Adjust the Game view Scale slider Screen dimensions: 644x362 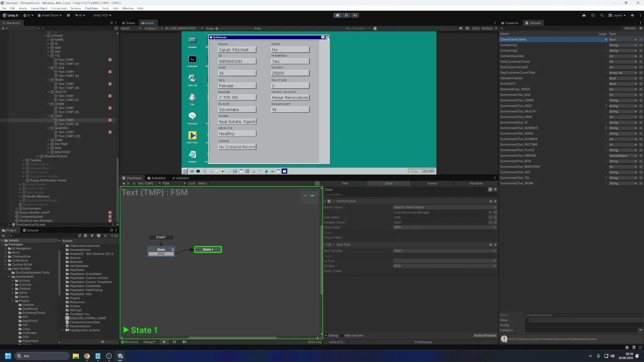[x=234, y=29]
